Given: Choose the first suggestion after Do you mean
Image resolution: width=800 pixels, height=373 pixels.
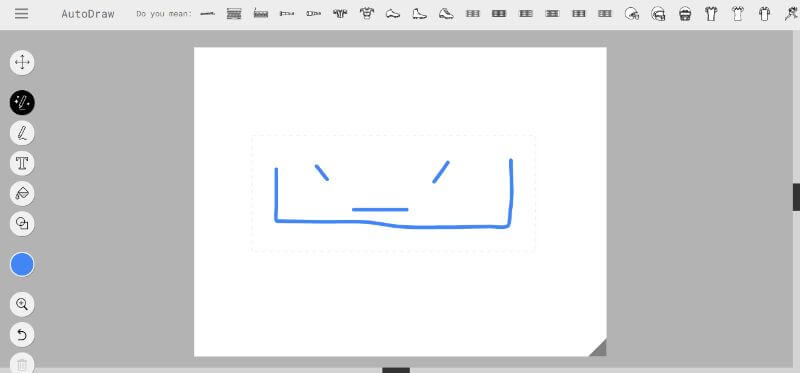Looking at the screenshot, I should [x=207, y=14].
